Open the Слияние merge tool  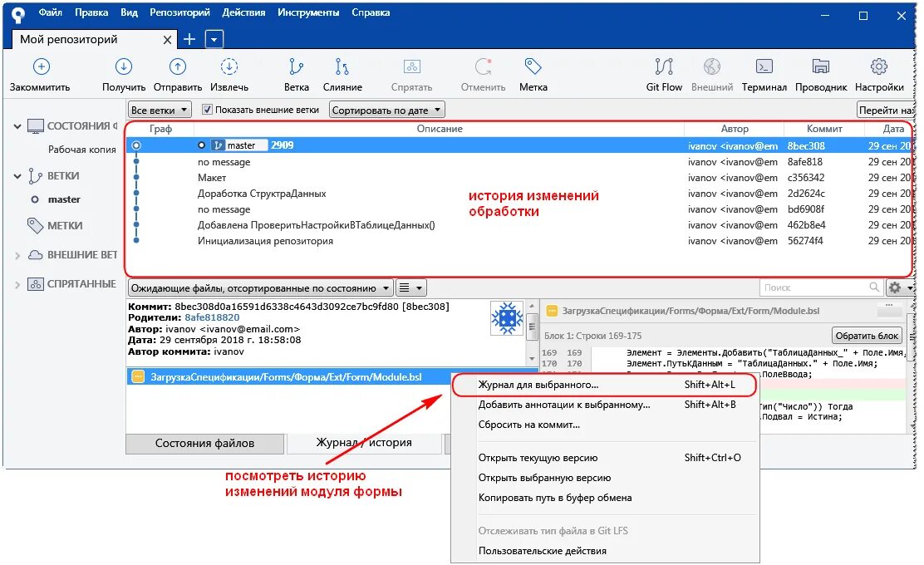(x=342, y=66)
